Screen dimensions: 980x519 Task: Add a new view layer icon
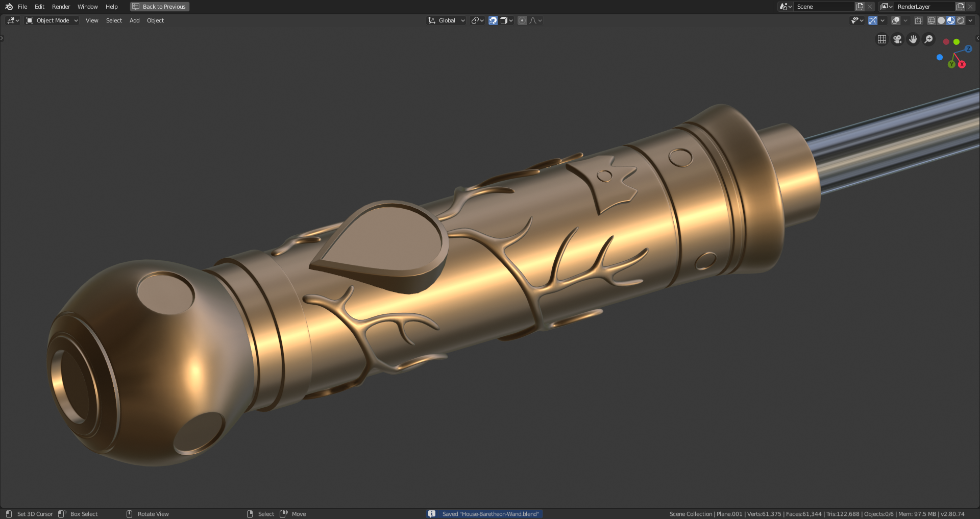point(960,7)
